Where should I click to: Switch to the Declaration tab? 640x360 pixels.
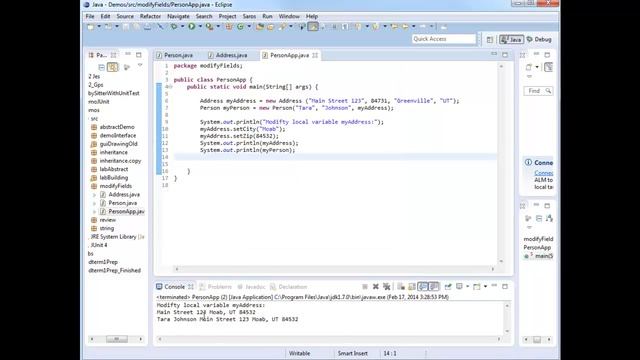[289, 287]
